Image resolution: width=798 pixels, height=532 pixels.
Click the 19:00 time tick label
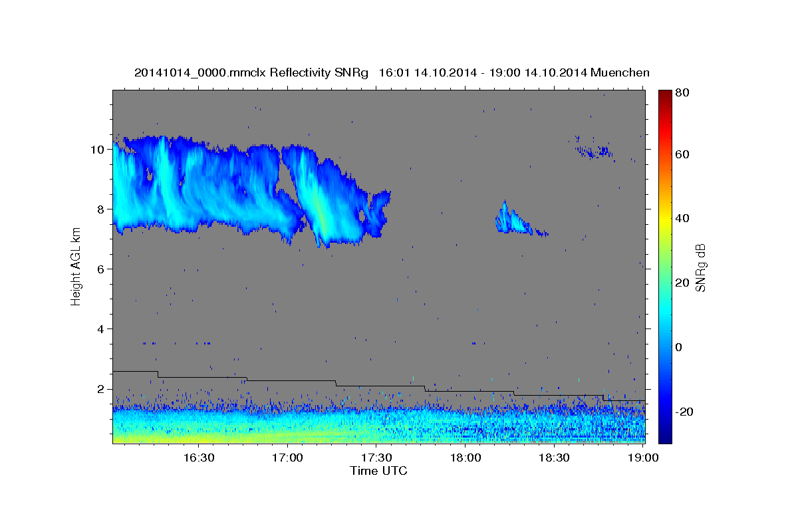pyautogui.click(x=643, y=458)
